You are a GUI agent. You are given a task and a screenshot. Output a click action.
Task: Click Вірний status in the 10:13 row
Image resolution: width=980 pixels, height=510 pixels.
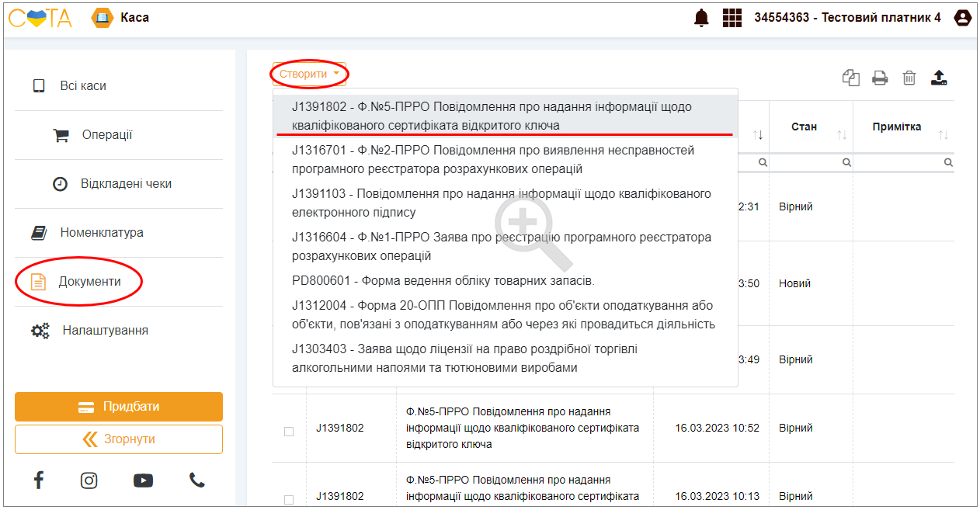(x=796, y=497)
